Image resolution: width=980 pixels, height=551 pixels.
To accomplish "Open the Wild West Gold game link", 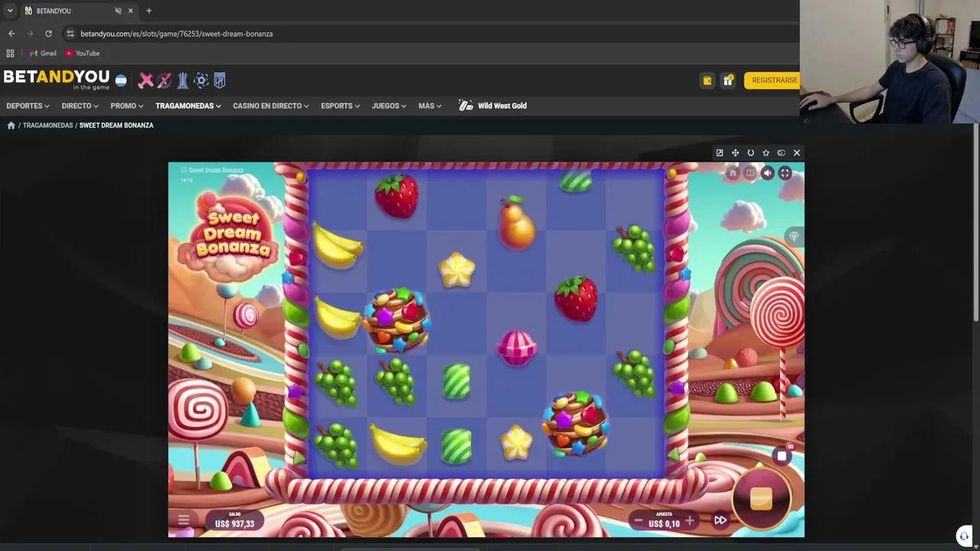I will coord(493,106).
